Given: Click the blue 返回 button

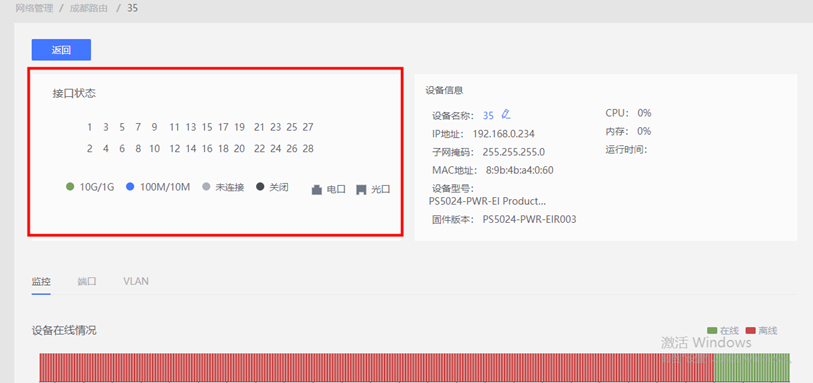Looking at the screenshot, I should coord(61,50).
